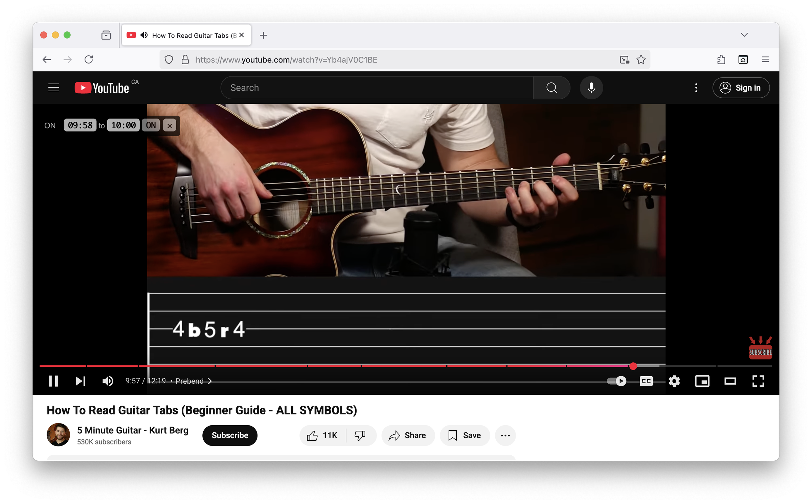812x504 pixels.
Task: Skip to next video
Action: 80,381
